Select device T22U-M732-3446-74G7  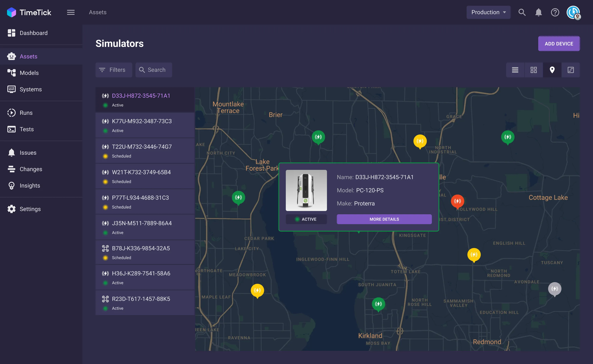[x=145, y=151]
